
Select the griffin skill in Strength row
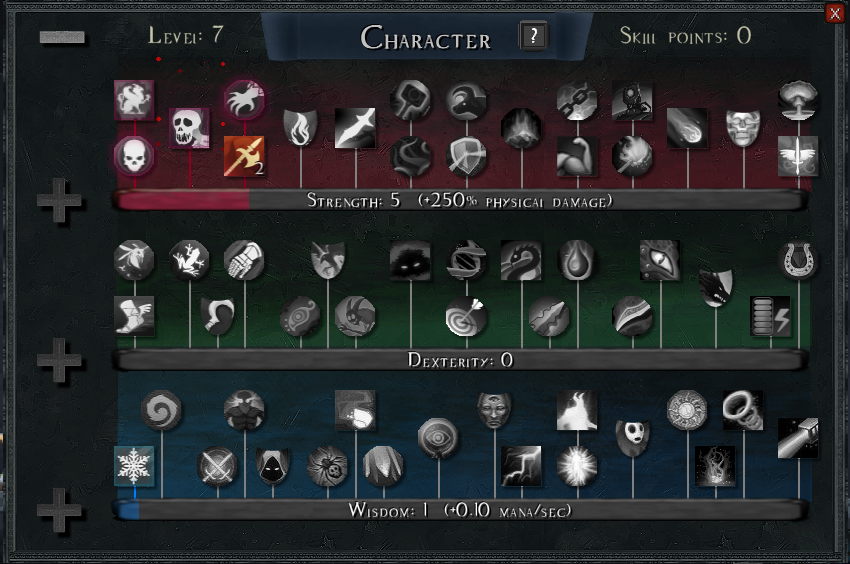(x=134, y=100)
